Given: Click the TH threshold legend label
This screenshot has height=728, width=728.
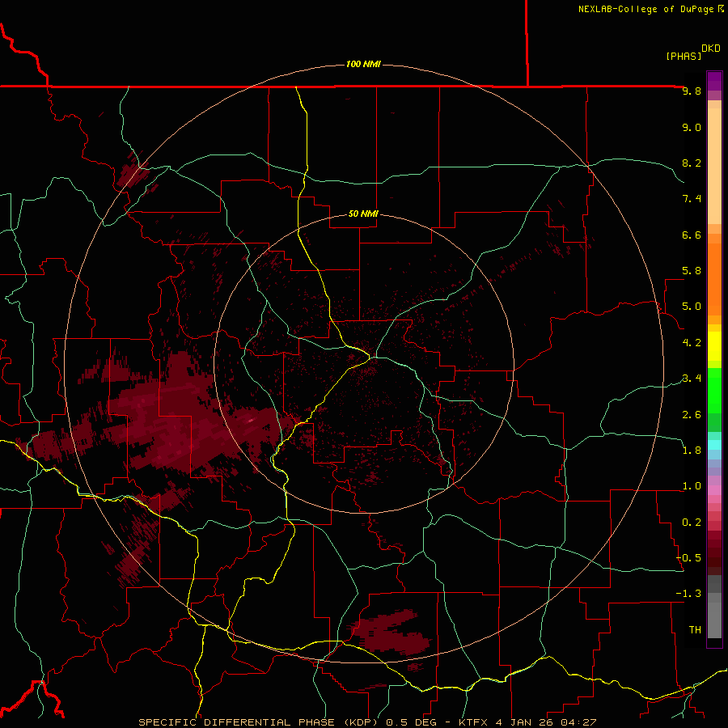Looking at the screenshot, I should [695, 630].
